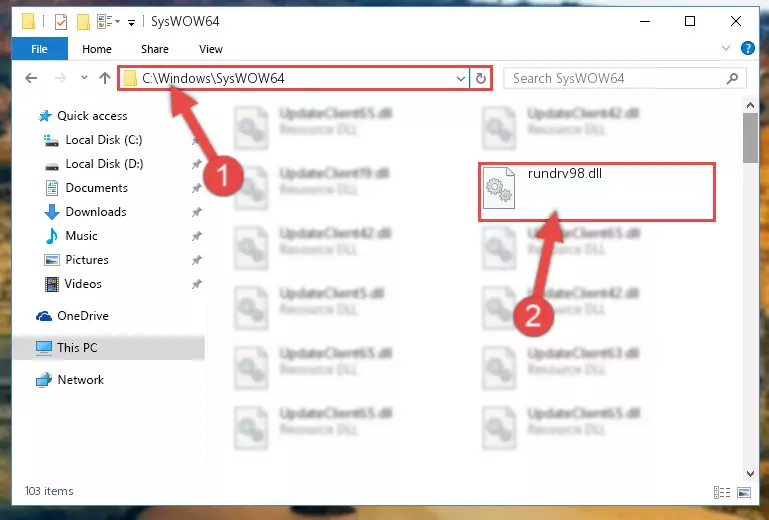
Task: Click the Forward navigation arrow
Action: click(60, 78)
